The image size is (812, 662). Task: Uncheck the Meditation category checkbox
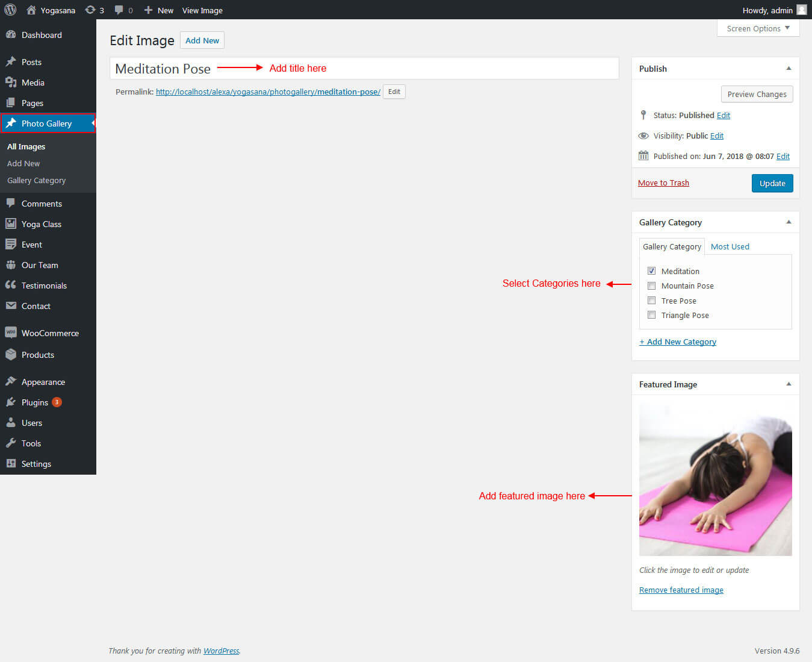(x=651, y=271)
